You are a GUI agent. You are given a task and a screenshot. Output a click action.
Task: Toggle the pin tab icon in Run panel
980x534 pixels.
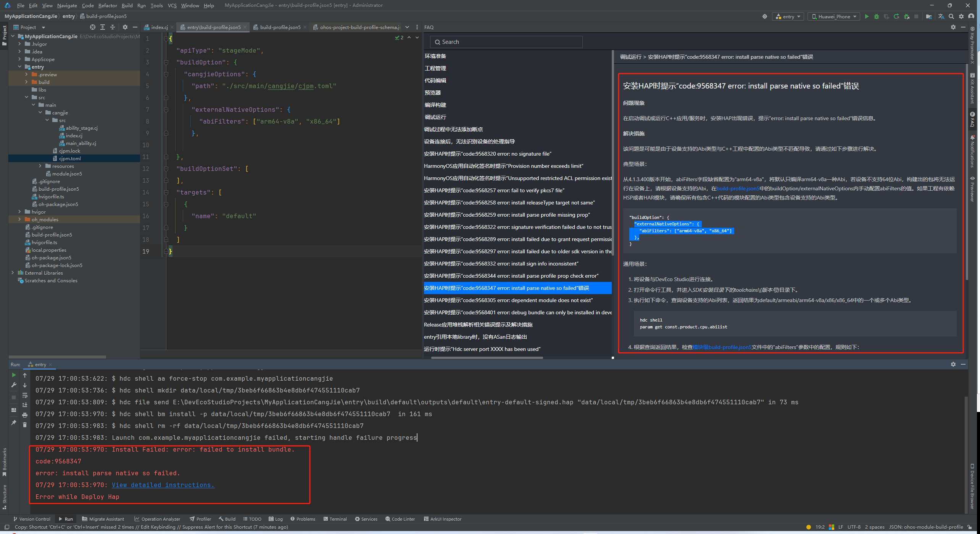click(x=14, y=423)
